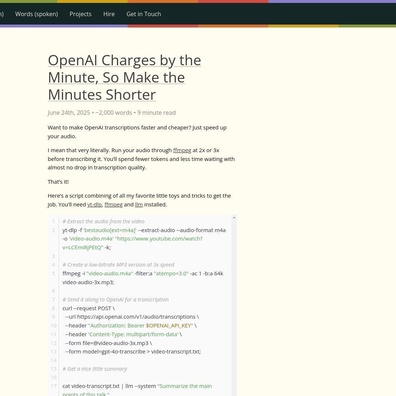Open the yt-dlp link
396x396 pixels.
(x=95, y=204)
